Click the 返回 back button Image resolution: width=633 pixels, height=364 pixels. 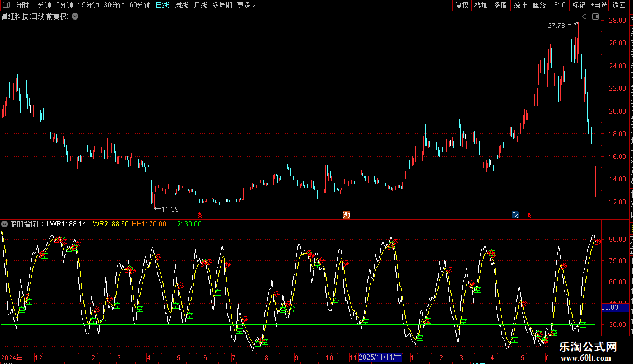pyautogui.click(x=619, y=5)
